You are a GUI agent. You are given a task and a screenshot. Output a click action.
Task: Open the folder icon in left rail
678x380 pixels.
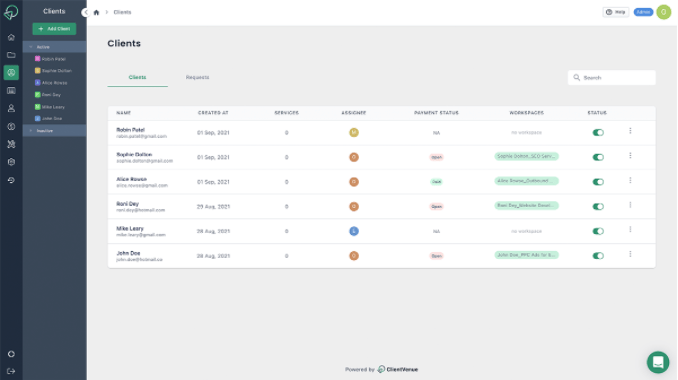pyautogui.click(x=11, y=55)
